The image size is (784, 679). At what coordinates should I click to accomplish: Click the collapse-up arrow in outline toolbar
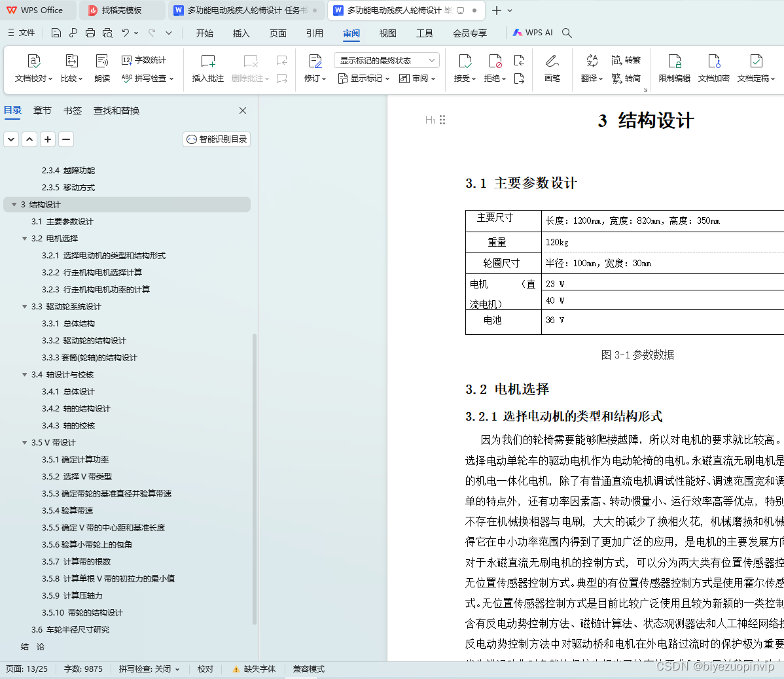29,139
